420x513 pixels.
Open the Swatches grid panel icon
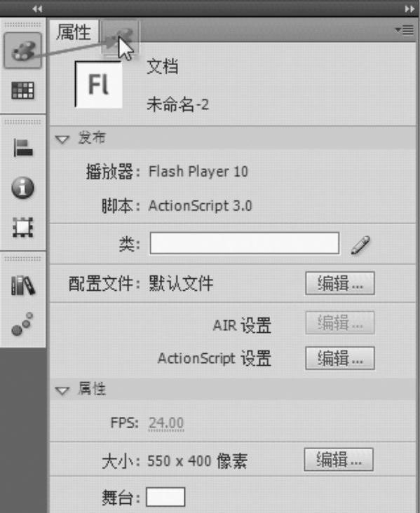[22, 90]
